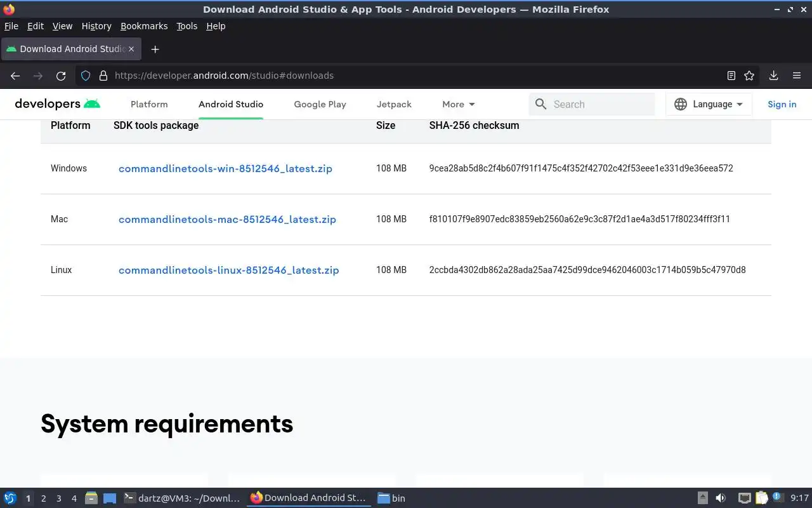Click the site security padlock icon
This screenshot has width=812, height=508.
[103, 76]
